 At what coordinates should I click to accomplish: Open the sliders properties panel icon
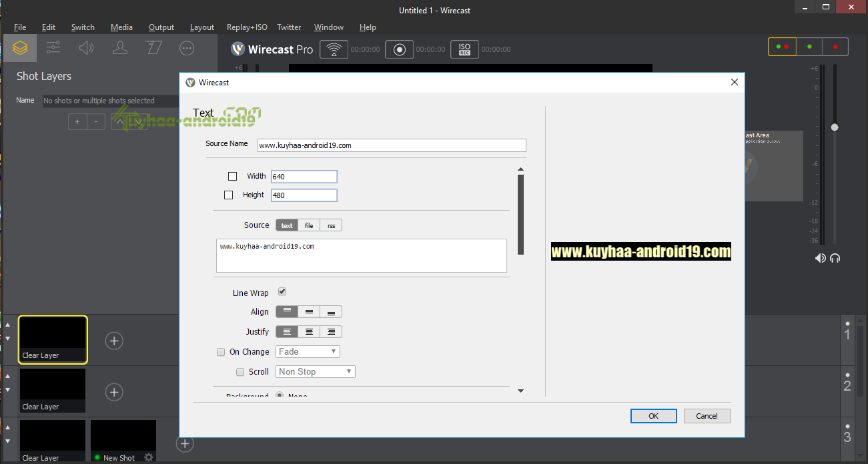53,48
